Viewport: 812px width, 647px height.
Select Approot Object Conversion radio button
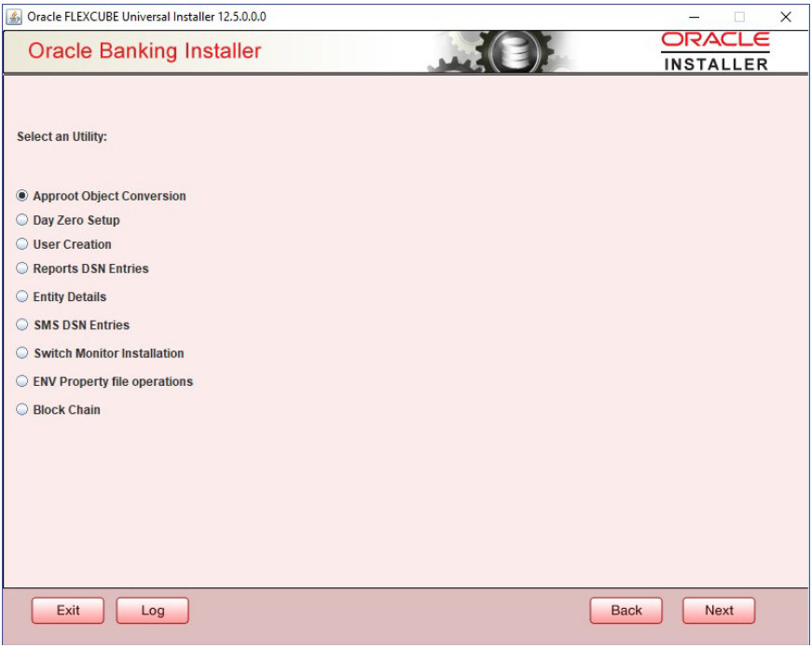click(x=21, y=196)
